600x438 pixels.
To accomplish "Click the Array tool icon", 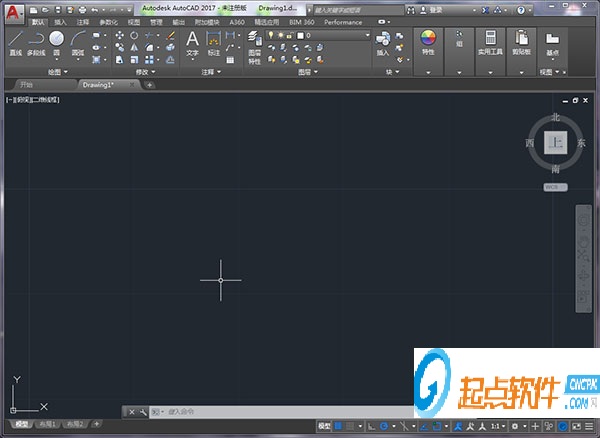I will point(149,60).
